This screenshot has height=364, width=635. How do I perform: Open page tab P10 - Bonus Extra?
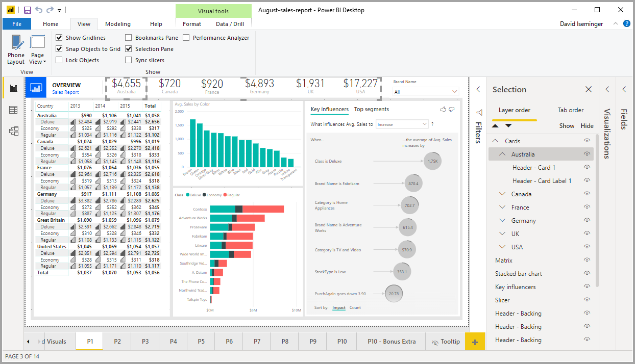click(392, 342)
